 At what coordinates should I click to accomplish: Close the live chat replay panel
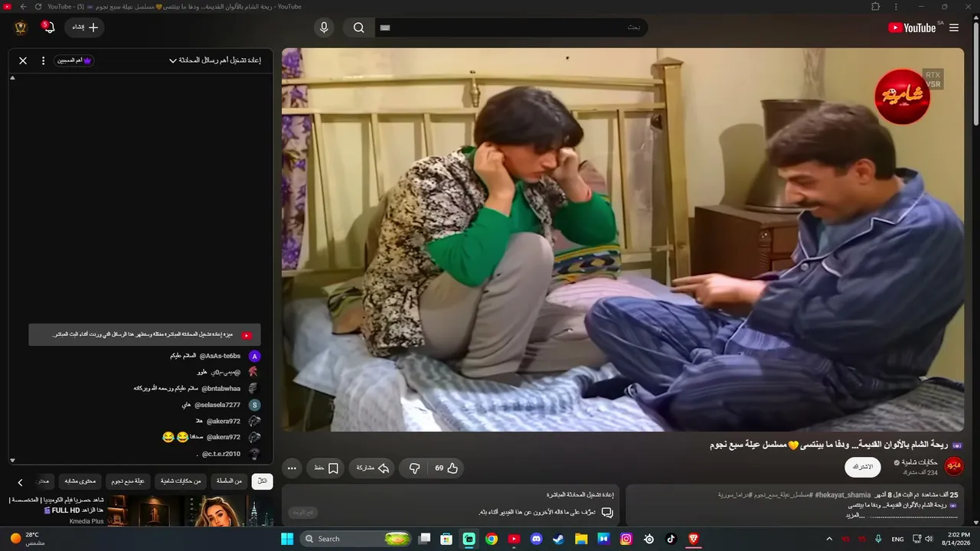tap(23, 60)
